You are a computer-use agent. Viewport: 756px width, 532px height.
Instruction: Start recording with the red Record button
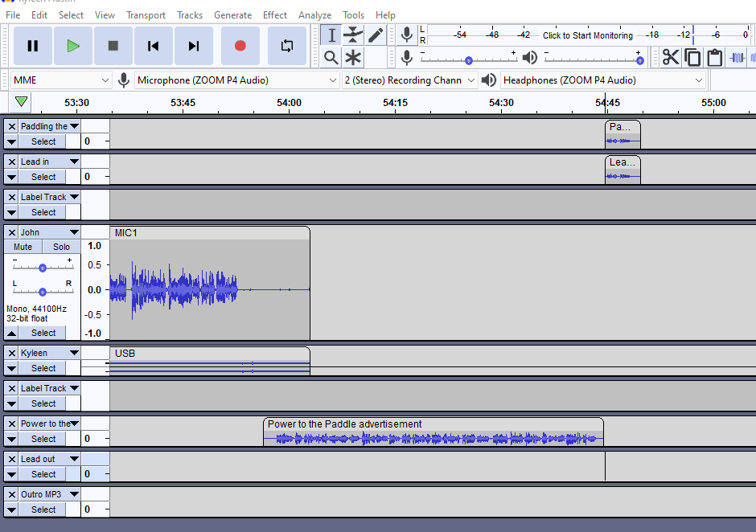240,46
